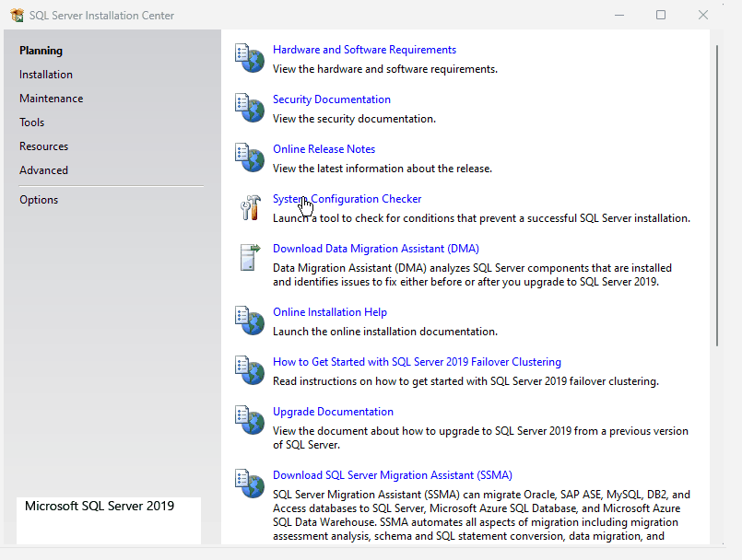
Task: Click the SQL Server Installation Center title icon
Action: 17,15
